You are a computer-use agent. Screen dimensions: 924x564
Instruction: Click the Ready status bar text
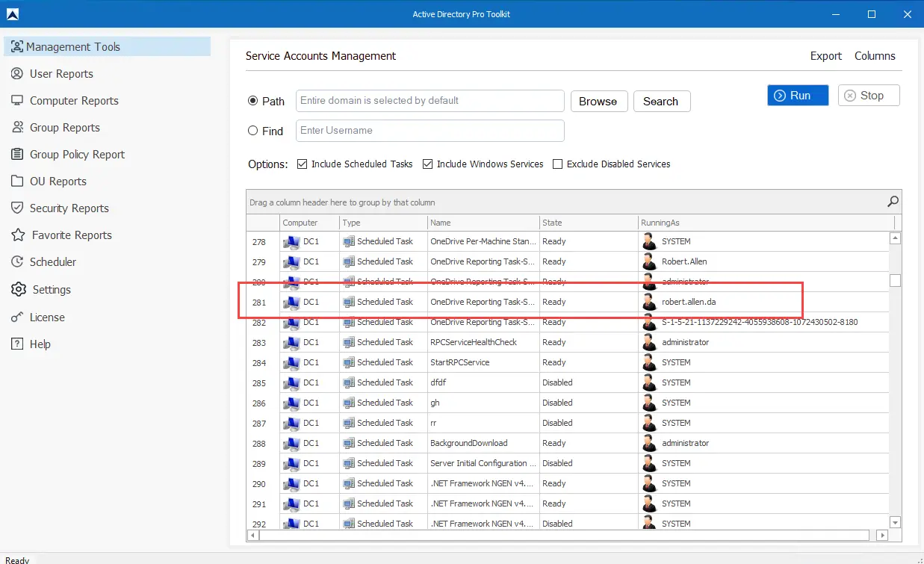pos(17,560)
